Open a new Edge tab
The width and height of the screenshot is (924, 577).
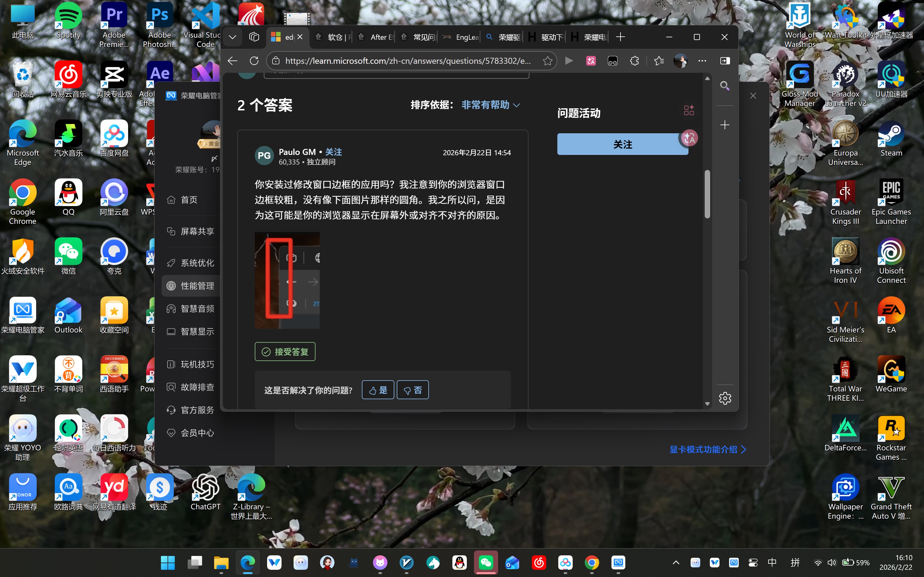pos(620,37)
